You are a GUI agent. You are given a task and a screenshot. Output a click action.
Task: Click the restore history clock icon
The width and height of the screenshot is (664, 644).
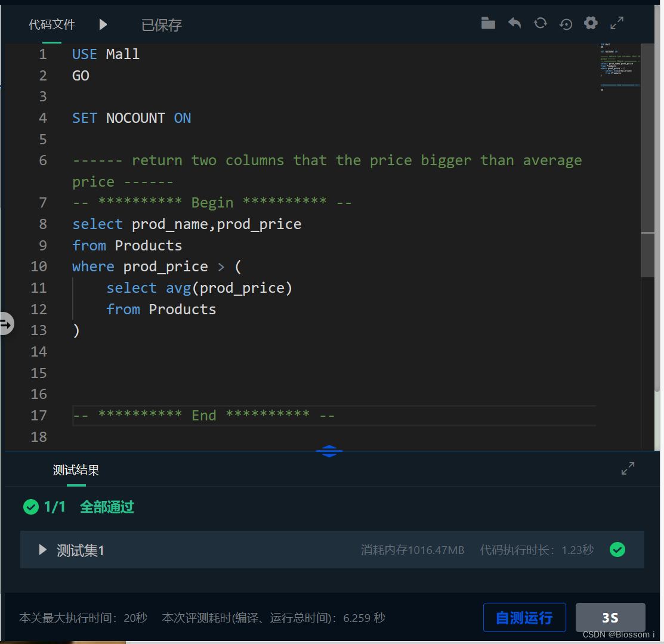566,24
